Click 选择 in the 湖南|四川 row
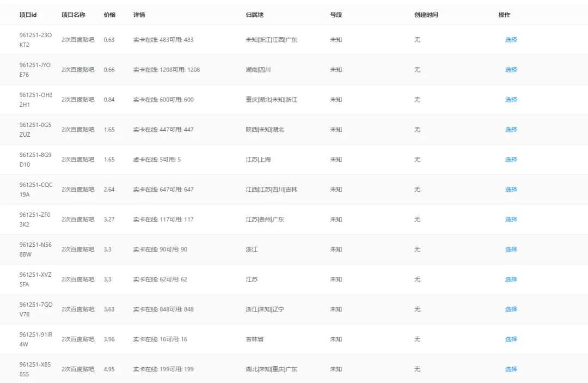 511,70
